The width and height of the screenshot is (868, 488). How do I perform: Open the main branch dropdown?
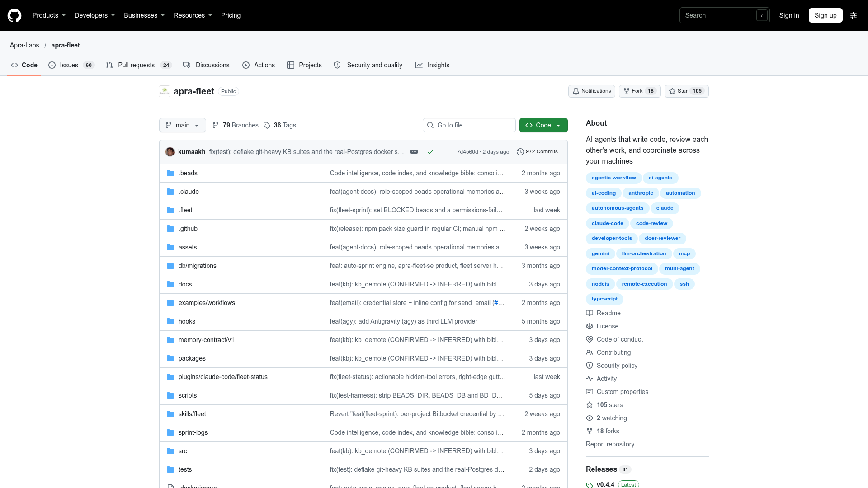tap(183, 125)
